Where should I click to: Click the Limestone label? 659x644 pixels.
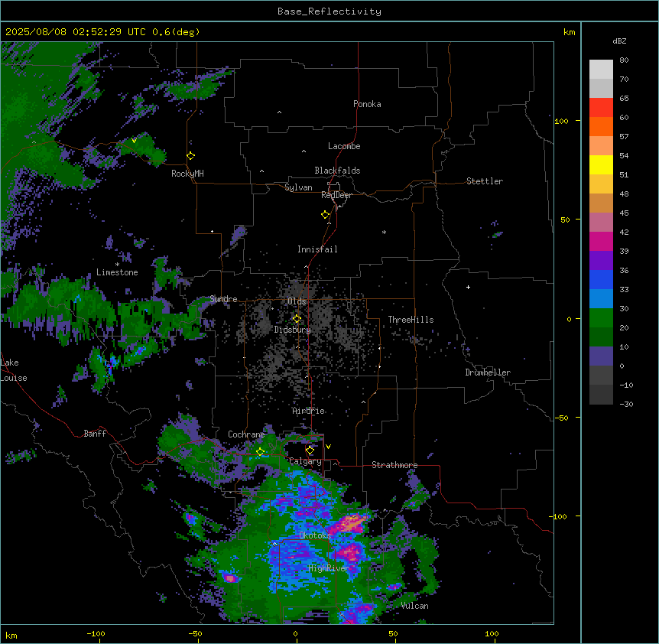117,272
